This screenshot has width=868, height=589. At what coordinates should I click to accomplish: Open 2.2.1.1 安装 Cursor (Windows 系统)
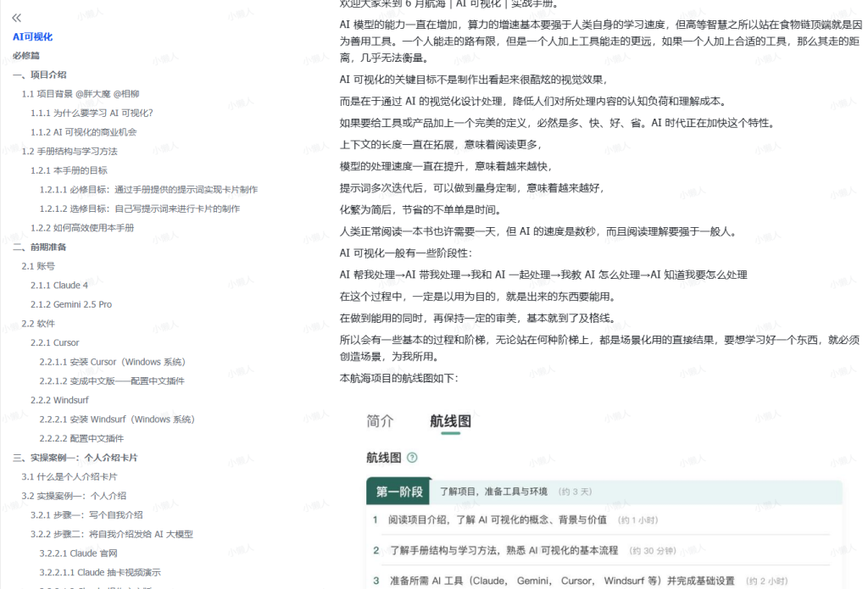point(113,362)
